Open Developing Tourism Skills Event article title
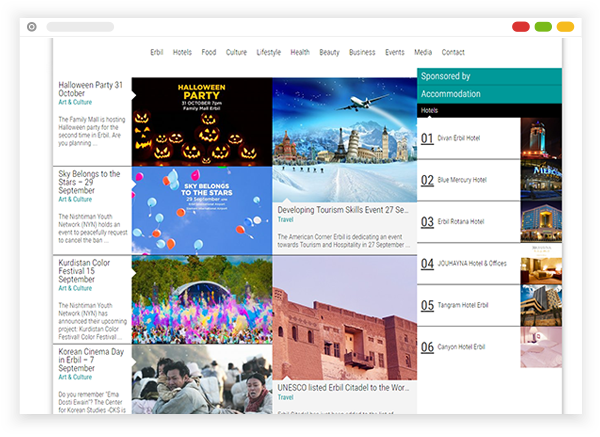The image size is (600, 437). tap(343, 210)
